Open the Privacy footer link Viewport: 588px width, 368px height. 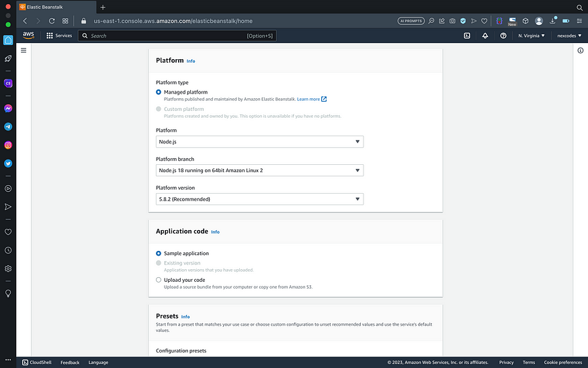click(506, 363)
